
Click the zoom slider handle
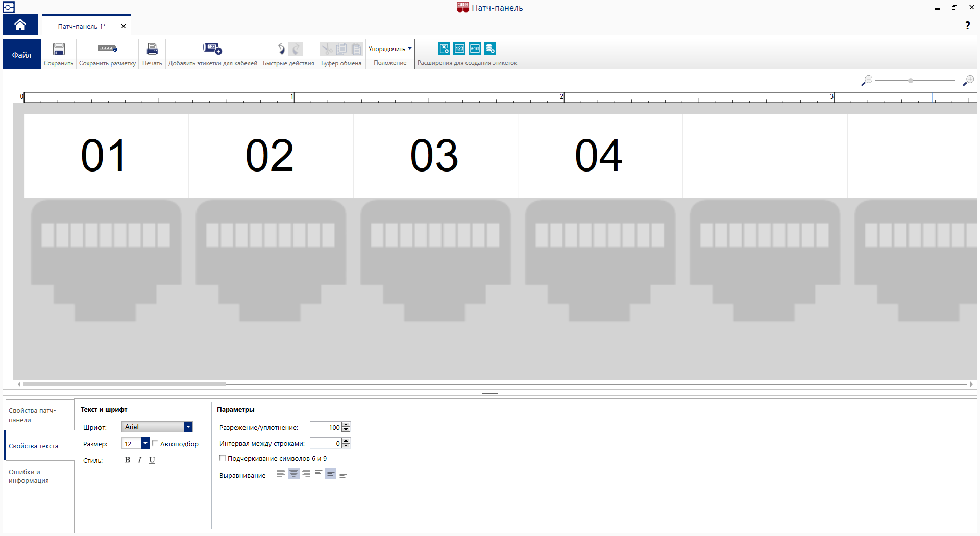point(911,81)
